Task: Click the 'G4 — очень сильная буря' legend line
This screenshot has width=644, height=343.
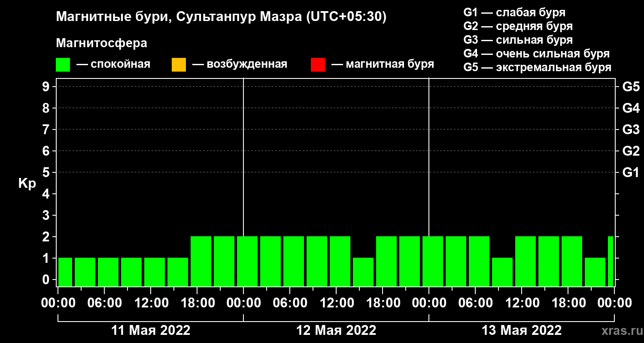Action: (537, 54)
